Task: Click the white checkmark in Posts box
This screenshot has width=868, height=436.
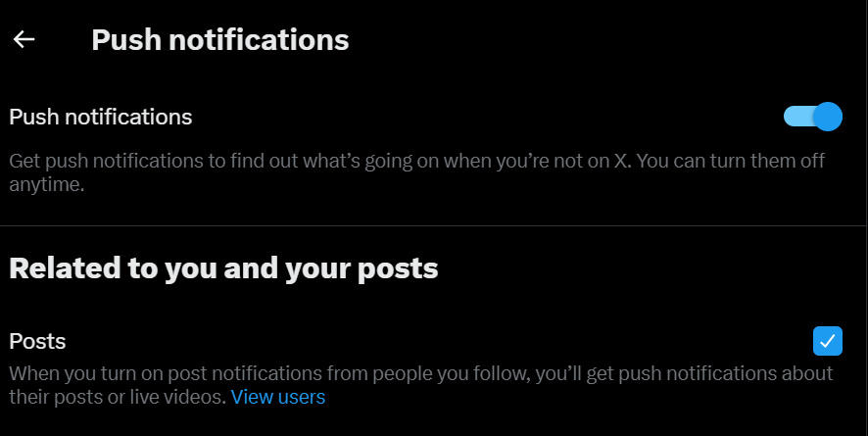Action: [828, 341]
